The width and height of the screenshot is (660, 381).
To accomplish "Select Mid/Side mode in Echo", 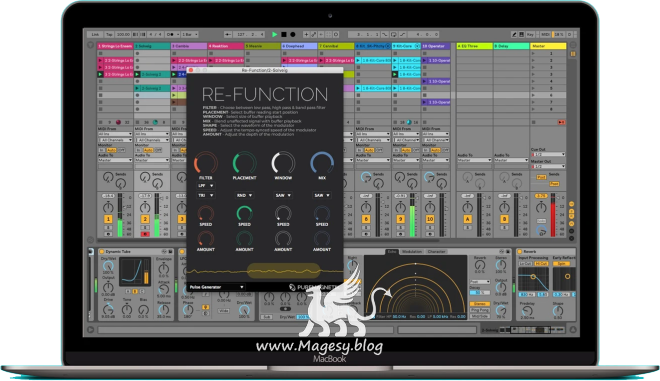I will (479, 316).
